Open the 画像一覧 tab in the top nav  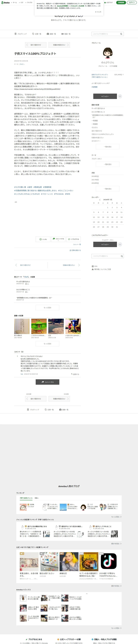click(51, 34)
